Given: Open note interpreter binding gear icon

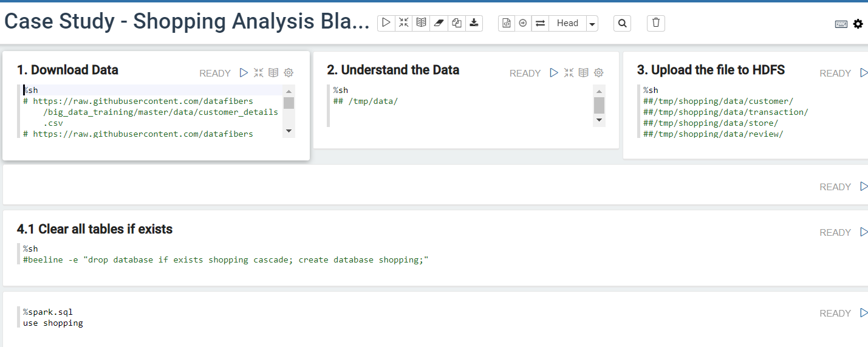Looking at the screenshot, I should (858, 24).
